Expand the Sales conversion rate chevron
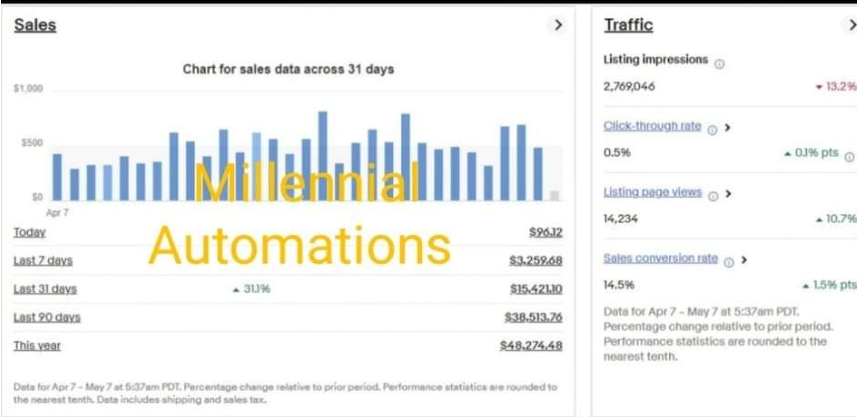The image size is (857, 417). pos(744,260)
